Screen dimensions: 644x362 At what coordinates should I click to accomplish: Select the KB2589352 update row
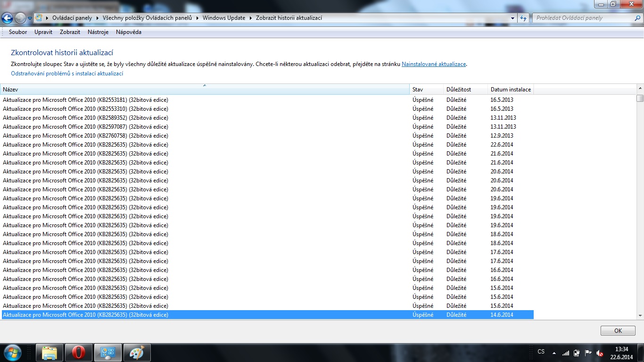[267, 118]
